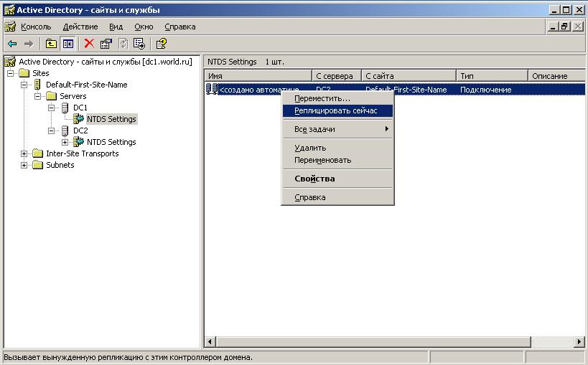
Task: Click the Back arrow toolbar icon
Action: 12,44
